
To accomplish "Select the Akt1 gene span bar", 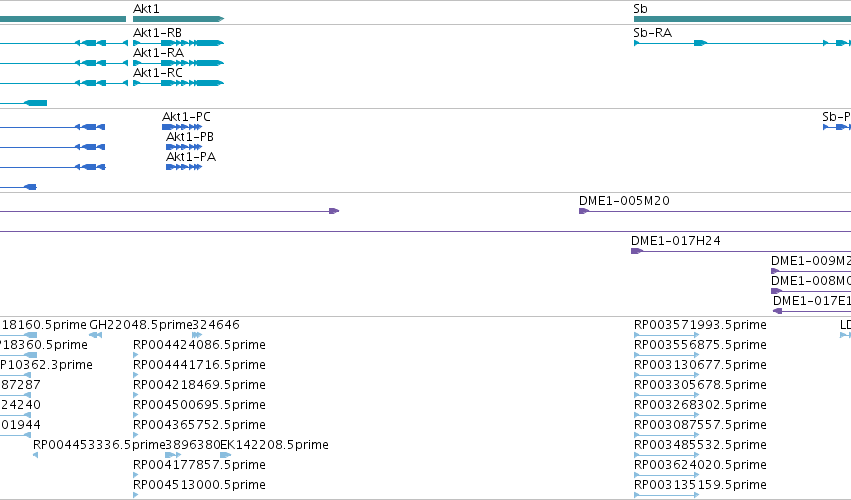I will 179,19.
